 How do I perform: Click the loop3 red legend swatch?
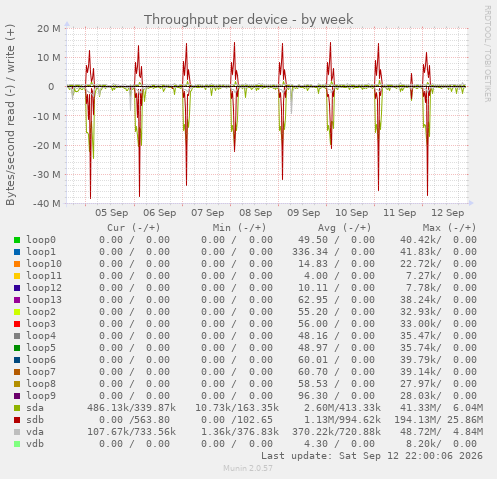(17, 324)
